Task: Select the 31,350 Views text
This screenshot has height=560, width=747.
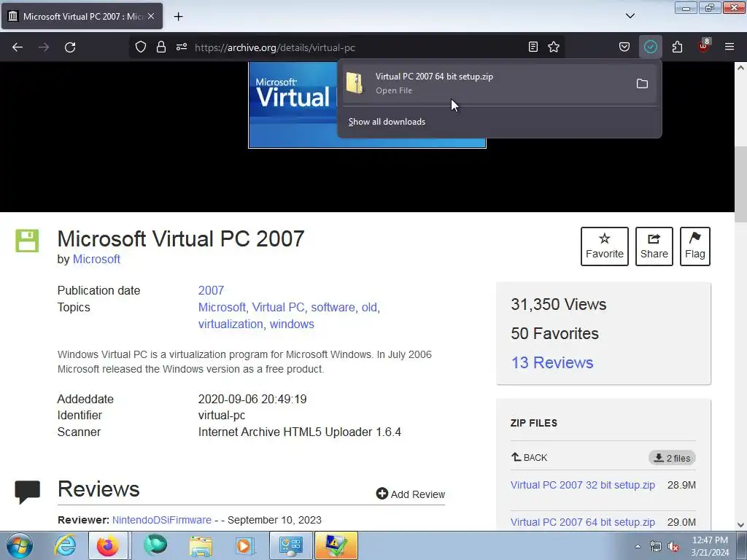Action: click(558, 304)
